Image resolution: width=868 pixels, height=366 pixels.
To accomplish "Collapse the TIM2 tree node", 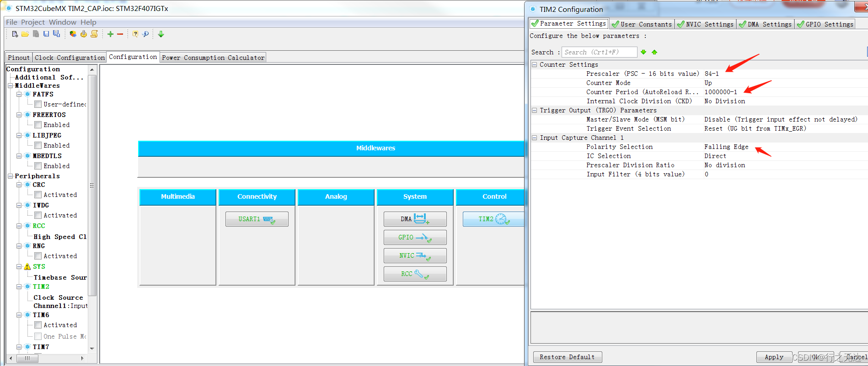I will (19, 286).
